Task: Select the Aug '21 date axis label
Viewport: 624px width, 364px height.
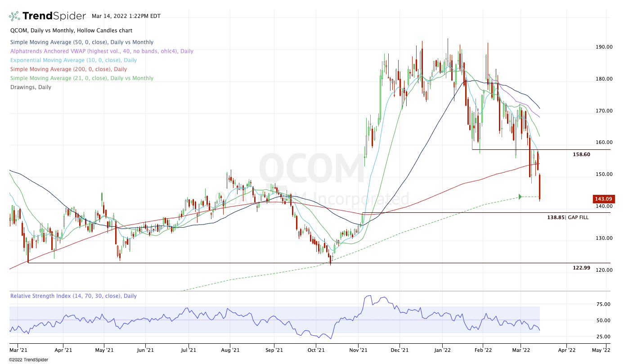Action: point(230,349)
